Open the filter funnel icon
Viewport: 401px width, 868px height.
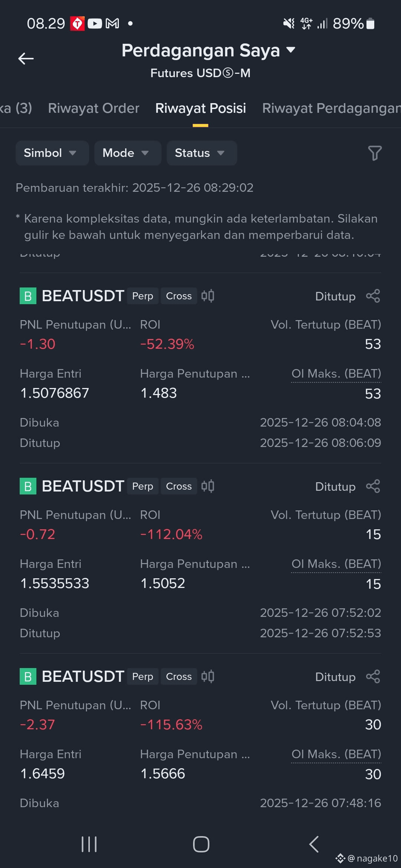point(375,153)
